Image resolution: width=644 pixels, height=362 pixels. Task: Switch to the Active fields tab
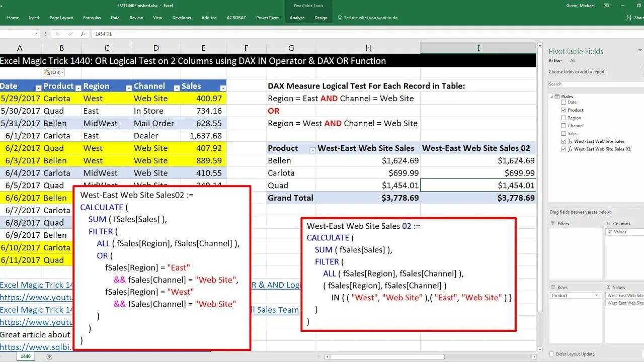click(555, 61)
